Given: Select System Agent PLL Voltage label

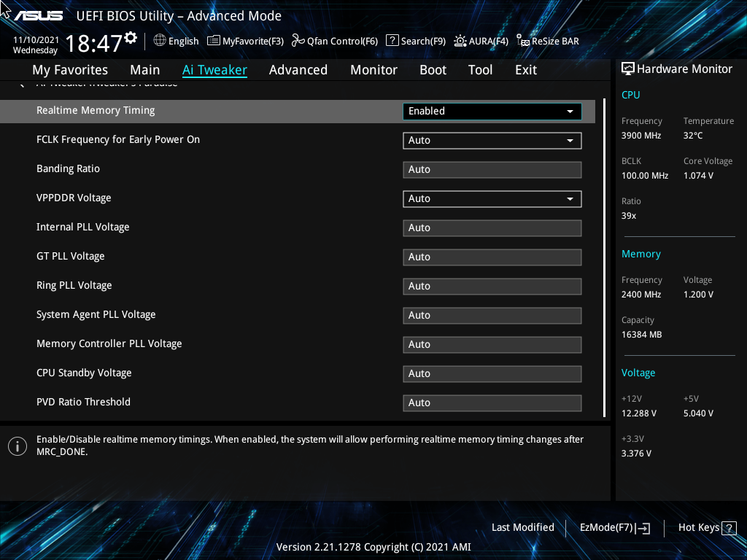Looking at the screenshot, I should 96,314.
